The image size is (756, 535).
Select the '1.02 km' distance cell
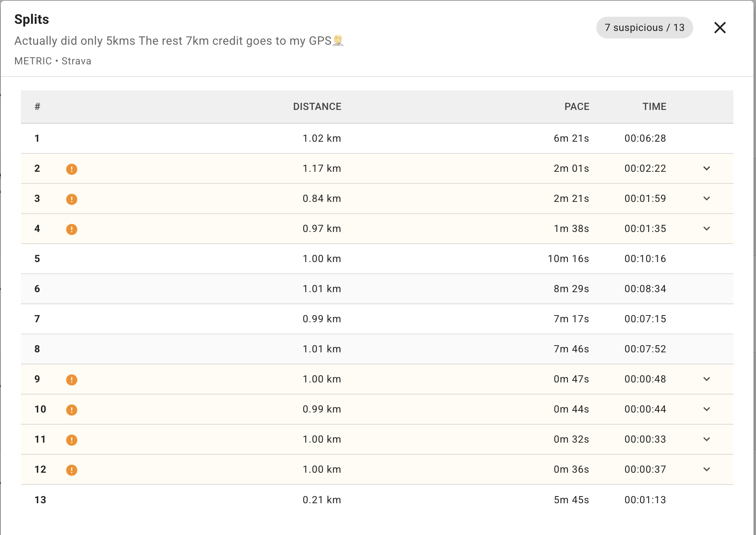click(322, 138)
